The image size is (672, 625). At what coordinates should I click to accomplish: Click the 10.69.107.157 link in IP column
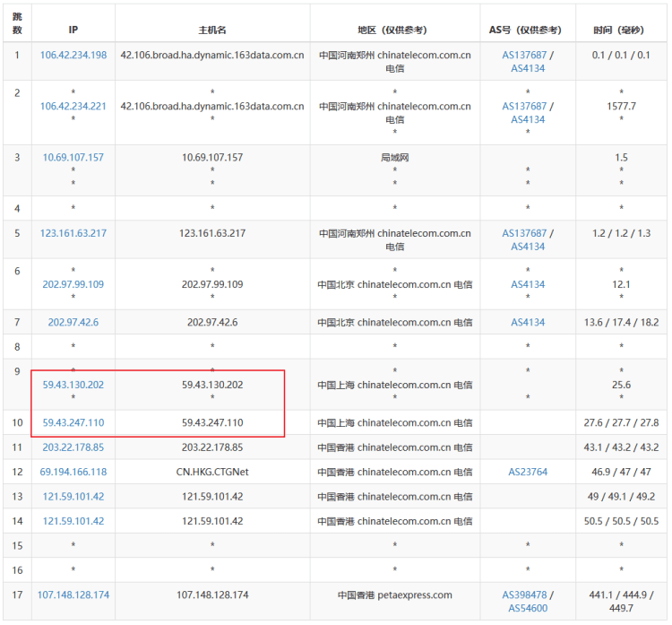click(73, 158)
